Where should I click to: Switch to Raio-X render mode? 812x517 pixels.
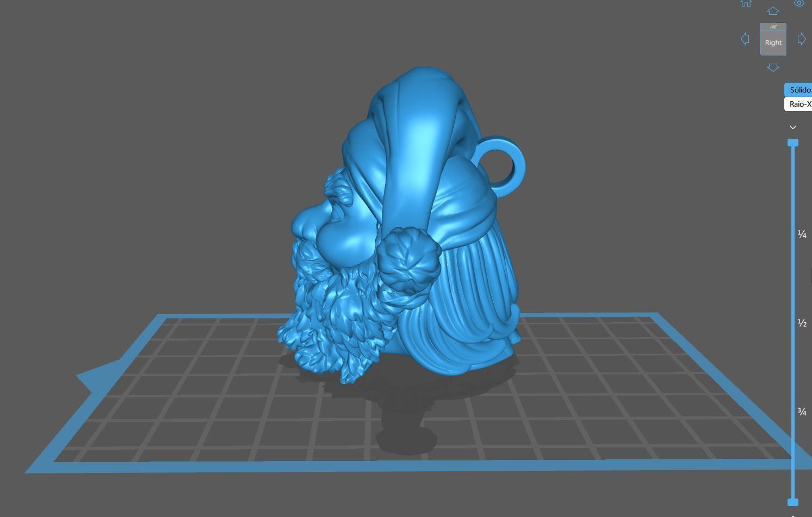click(x=799, y=104)
